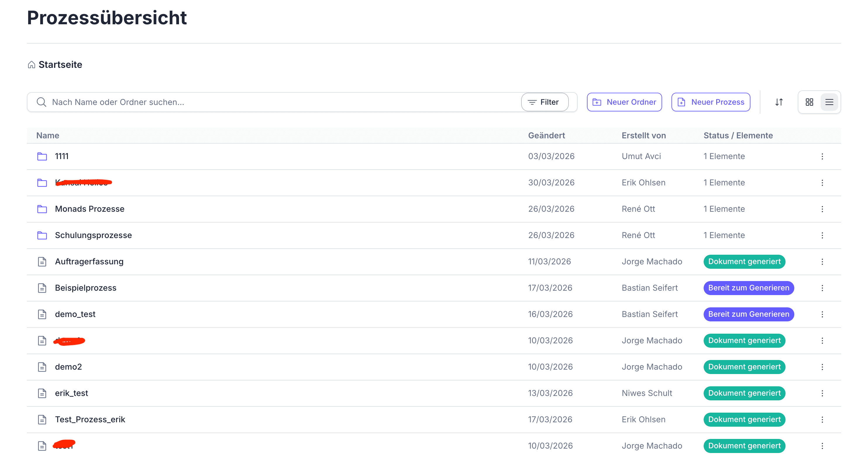Open the Monads Prozesse folder
Screen dimensions: 868x472
point(89,209)
